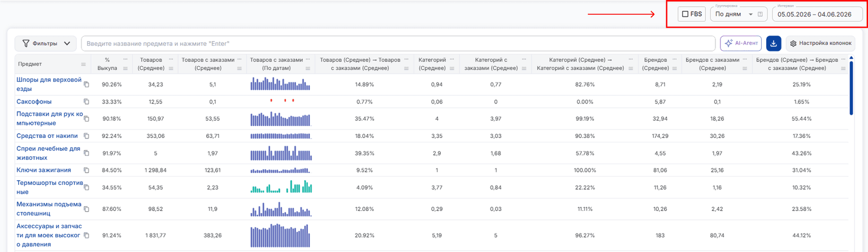Click the help icon in 'Группировка' field
Image resolution: width=868 pixels, height=252 pixels.
[x=760, y=14]
